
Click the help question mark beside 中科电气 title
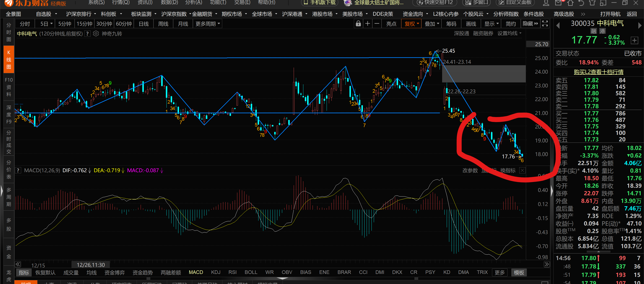pyautogui.click(x=87, y=34)
